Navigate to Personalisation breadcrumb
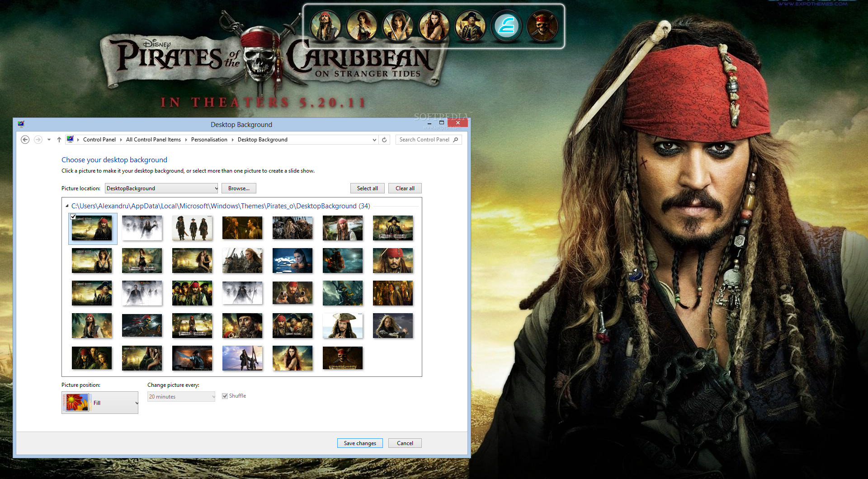 (x=209, y=140)
